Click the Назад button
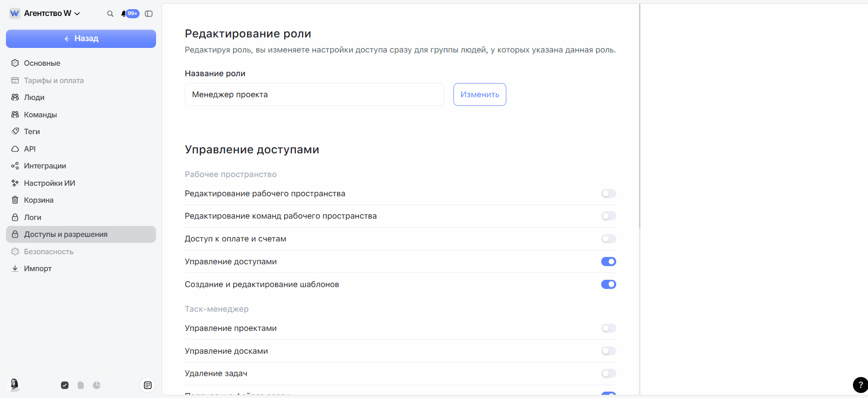868x398 pixels. pyautogui.click(x=81, y=39)
